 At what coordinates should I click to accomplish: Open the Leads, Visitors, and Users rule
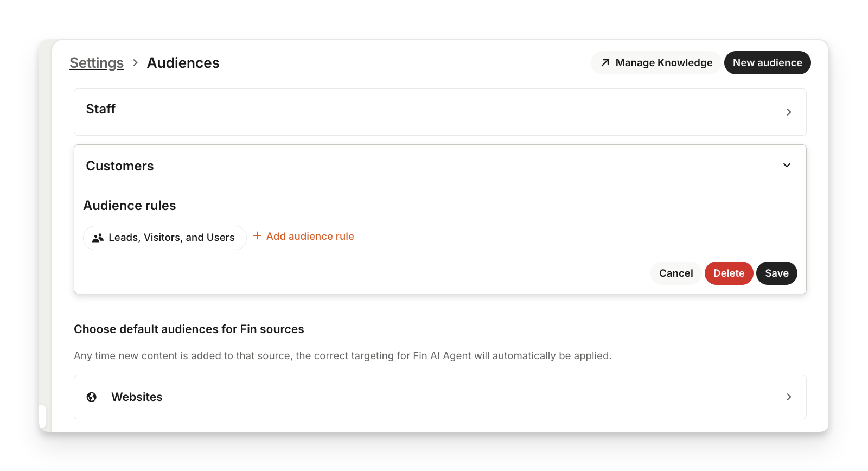click(171, 238)
